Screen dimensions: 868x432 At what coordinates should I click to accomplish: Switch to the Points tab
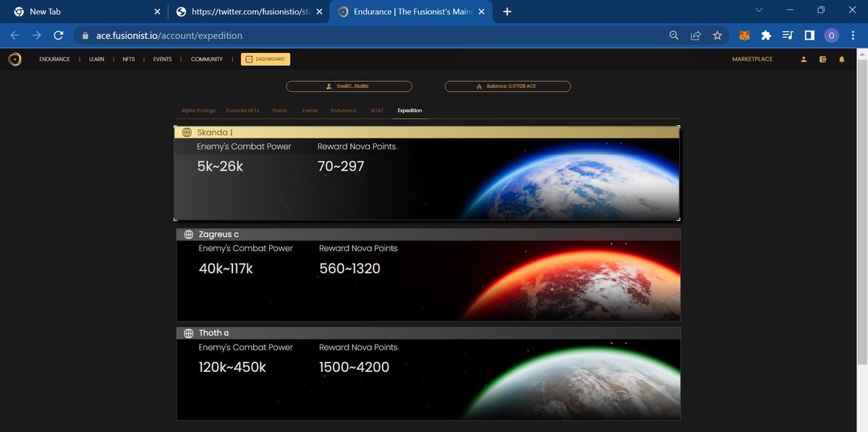280,111
